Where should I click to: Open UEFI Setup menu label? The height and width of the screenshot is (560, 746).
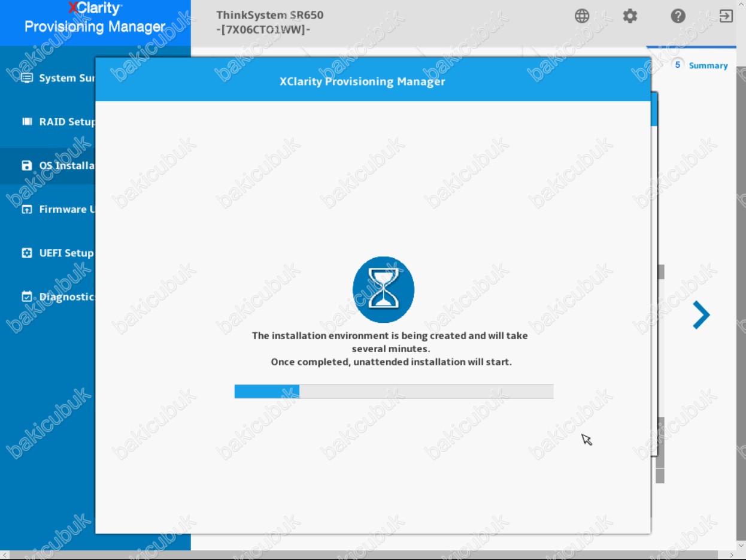[x=66, y=253]
